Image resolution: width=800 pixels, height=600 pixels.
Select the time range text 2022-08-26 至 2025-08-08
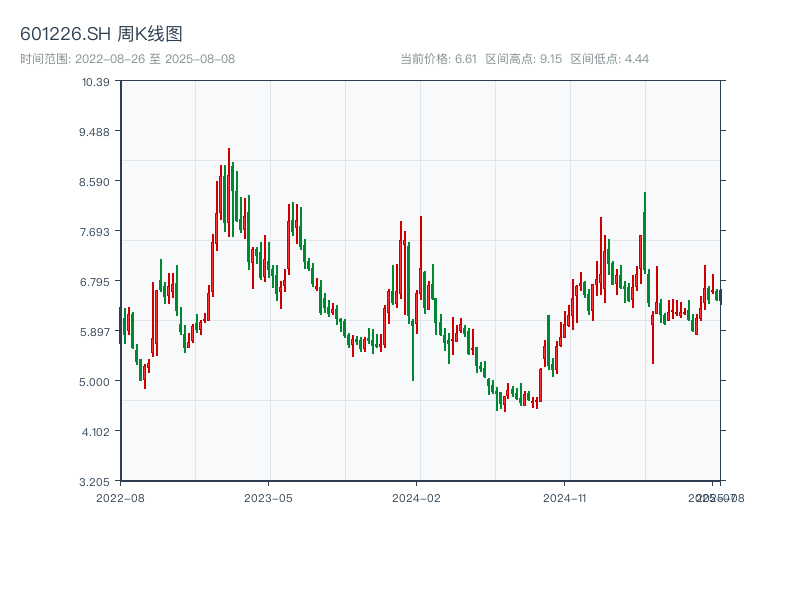tap(155, 59)
